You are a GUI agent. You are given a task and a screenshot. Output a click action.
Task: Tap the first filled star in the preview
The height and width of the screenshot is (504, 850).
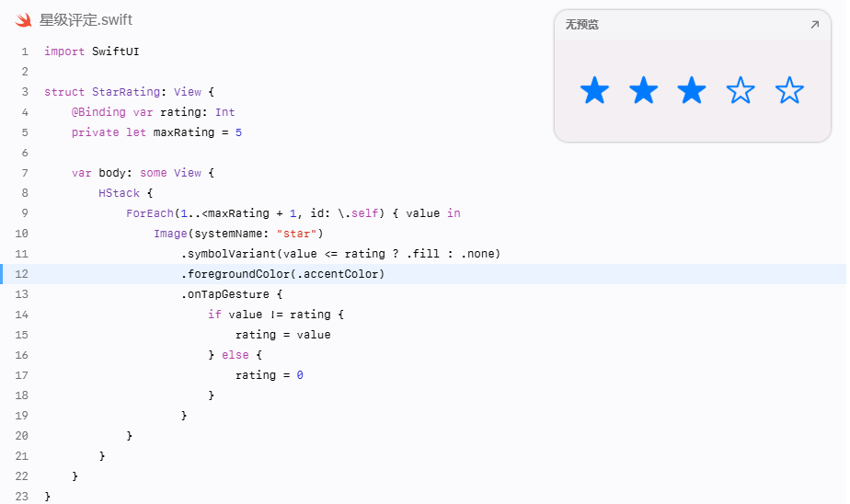click(x=594, y=90)
